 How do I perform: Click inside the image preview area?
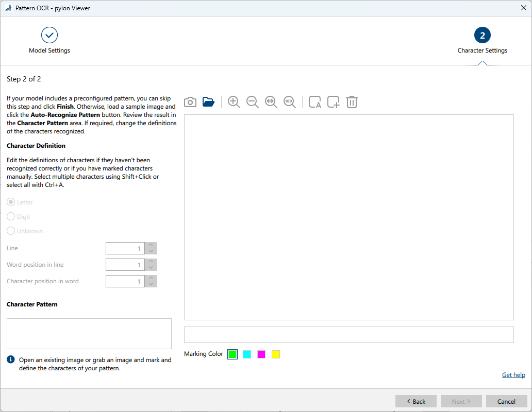point(349,217)
